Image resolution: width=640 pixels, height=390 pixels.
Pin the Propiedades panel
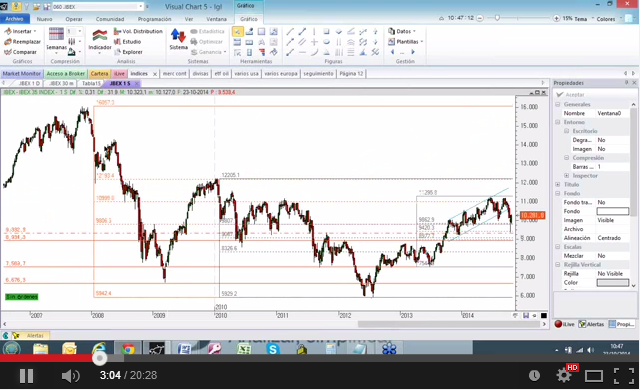(627, 83)
